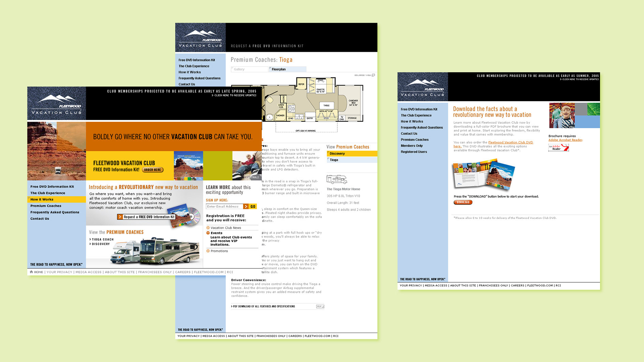Open Contact Us in the download page sidebar
This screenshot has height=362, width=644.
tap(409, 134)
